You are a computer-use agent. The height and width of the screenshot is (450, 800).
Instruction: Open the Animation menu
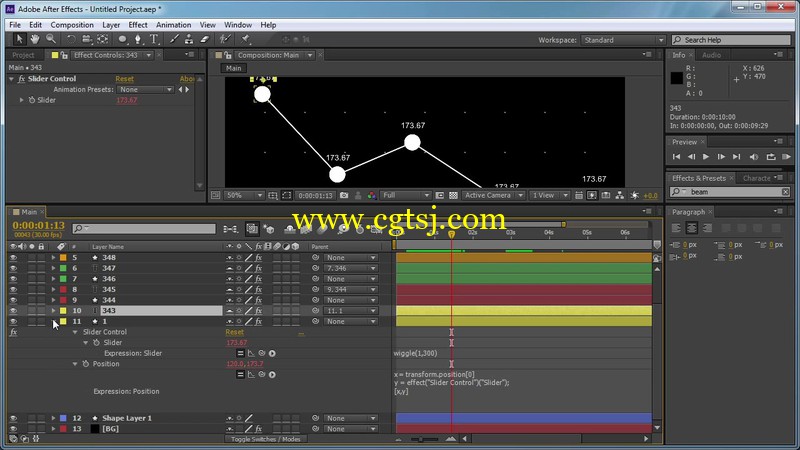click(173, 24)
